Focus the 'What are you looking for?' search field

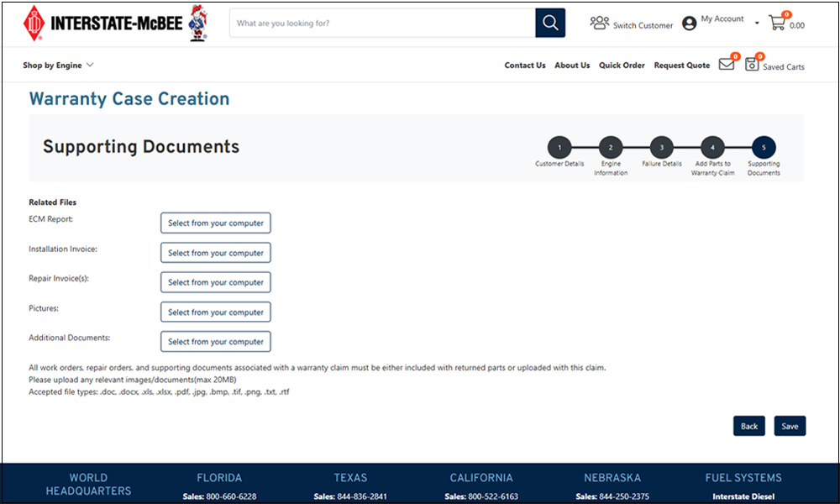pos(382,24)
